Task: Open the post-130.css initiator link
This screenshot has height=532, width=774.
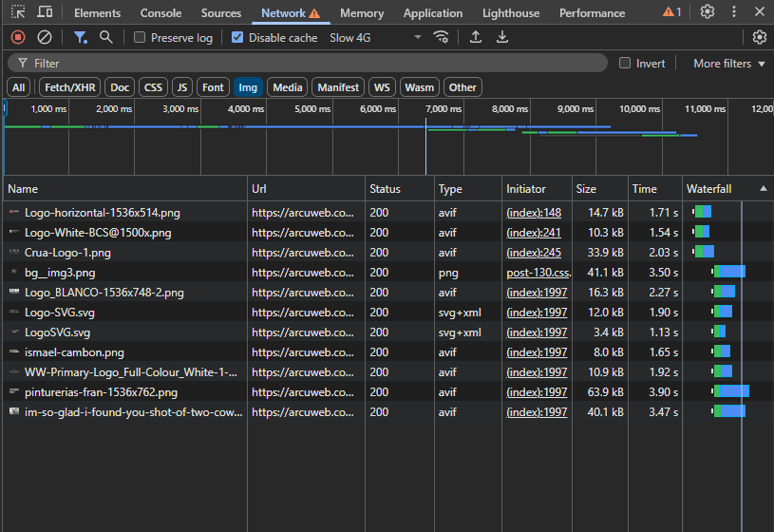Action: pos(537,273)
